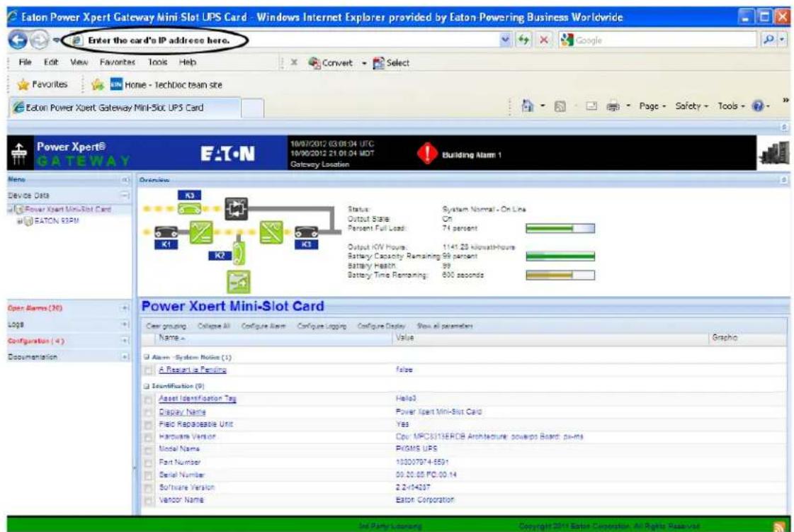Click the Battery Time Remaining progress bar

pos(560,275)
